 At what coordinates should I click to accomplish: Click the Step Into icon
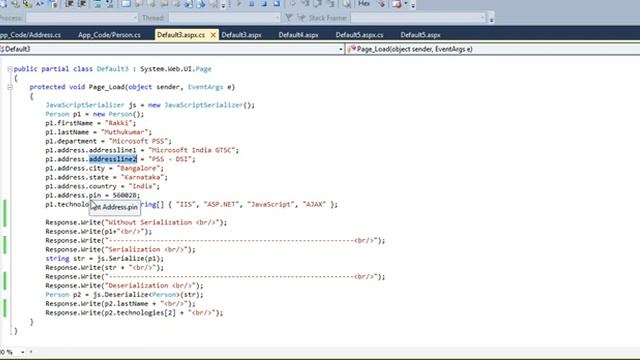click(305, 4)
